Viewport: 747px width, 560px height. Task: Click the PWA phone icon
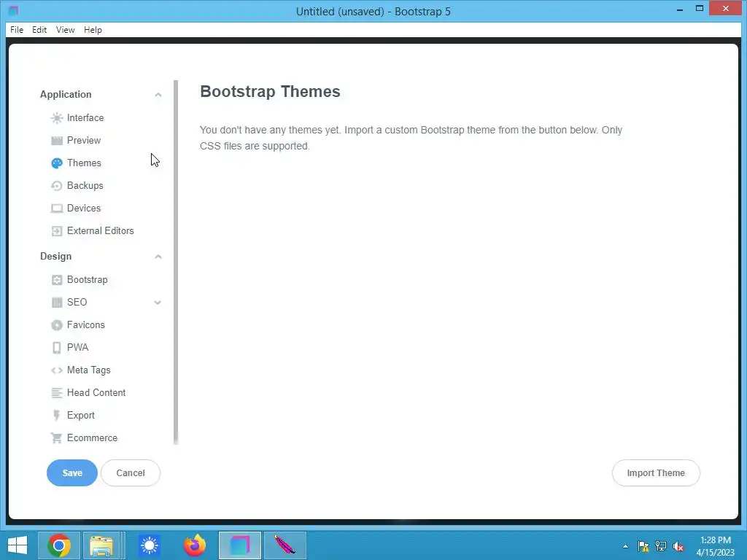[x=57, y=348]
